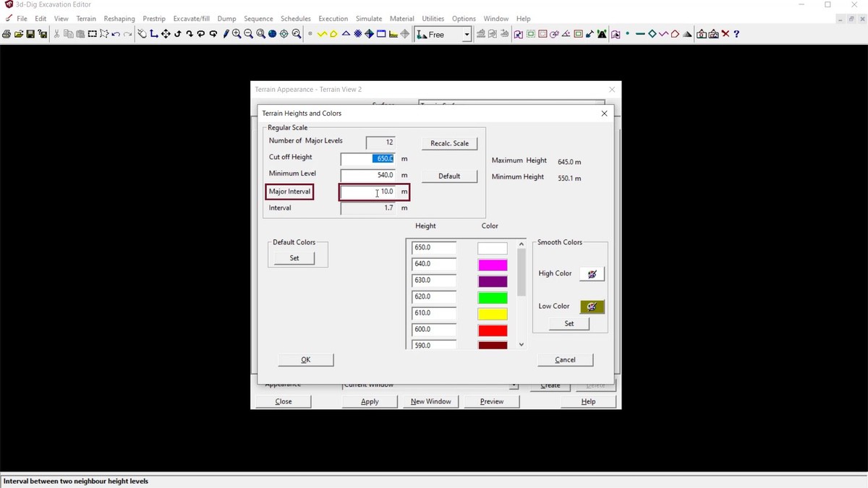Click the Set button under Default Colors
This screenshot has height=488, width=868.
coord(294,258)
